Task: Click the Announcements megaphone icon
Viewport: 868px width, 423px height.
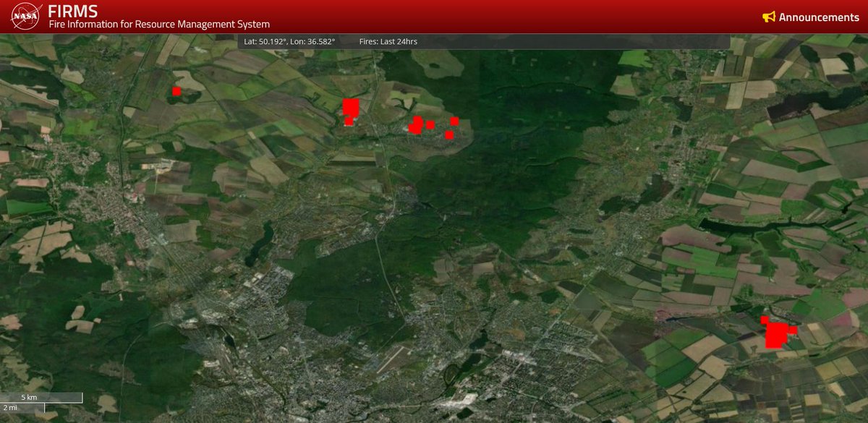Action: (769, 17)
